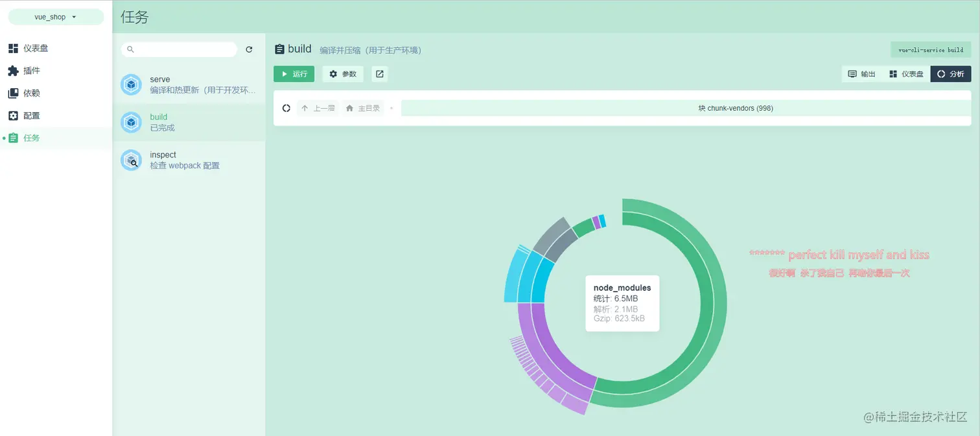Screen dimensions: 980x436
Task: Switch to the 仪表盘 task tab
Action: 906,74
